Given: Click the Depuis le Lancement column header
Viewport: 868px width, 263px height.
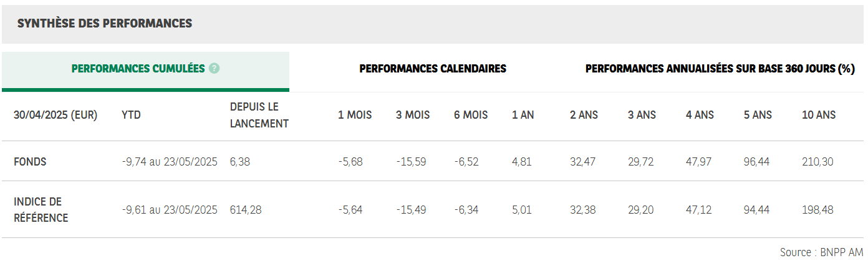Looking at the screenshot, I should pyautogui.click(x=259, y=115).
